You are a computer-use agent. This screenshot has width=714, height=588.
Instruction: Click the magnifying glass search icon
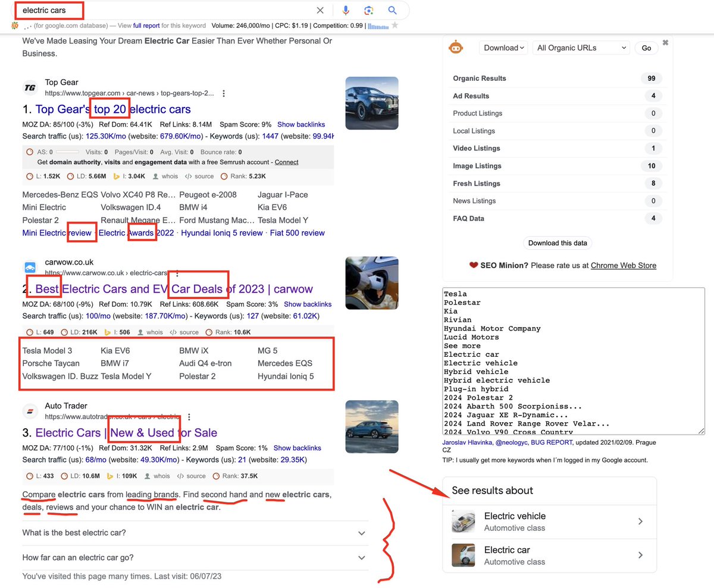(393, 10)
